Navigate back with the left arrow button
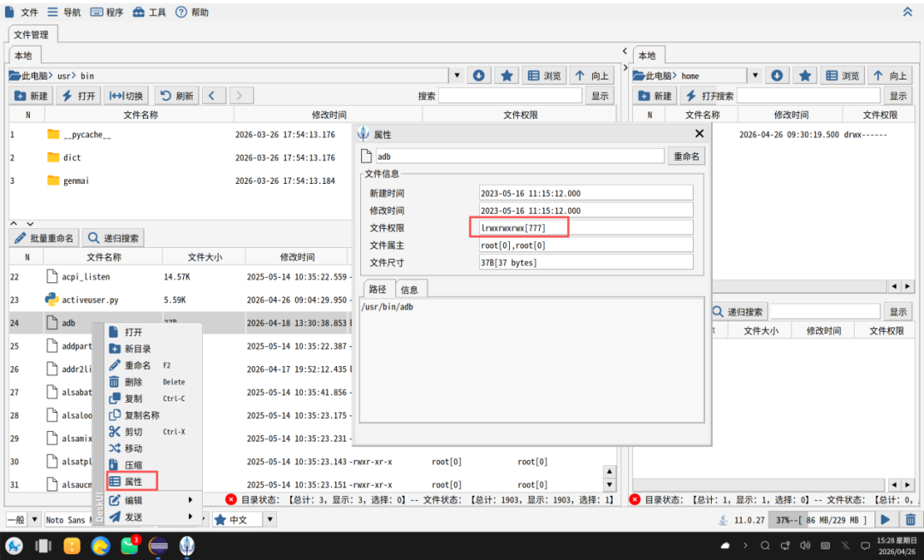 213,96
